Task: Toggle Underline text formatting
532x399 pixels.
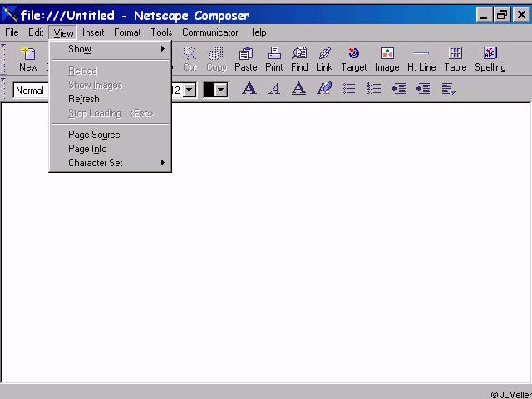Action: (298, 89)
